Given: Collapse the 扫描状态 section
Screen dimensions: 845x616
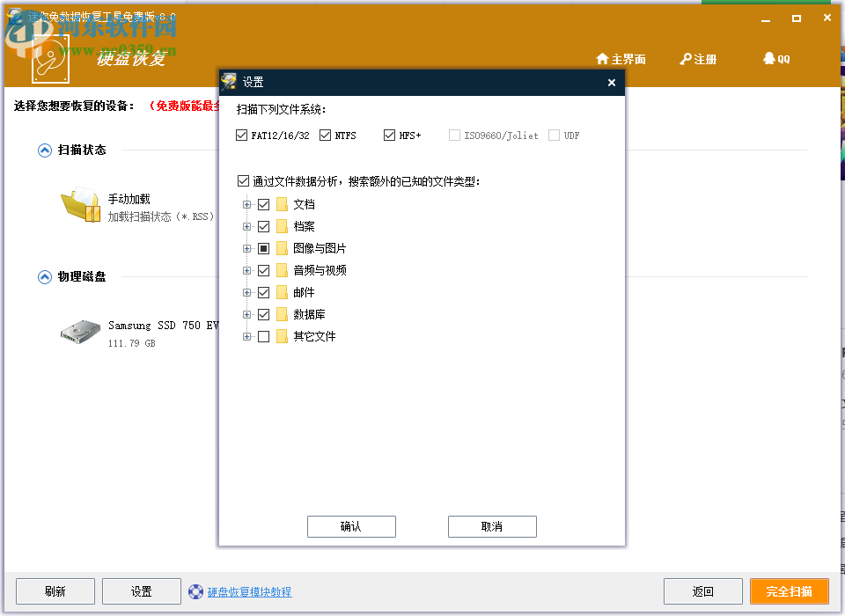Looking at the screenshot, I should pos(43,150).
